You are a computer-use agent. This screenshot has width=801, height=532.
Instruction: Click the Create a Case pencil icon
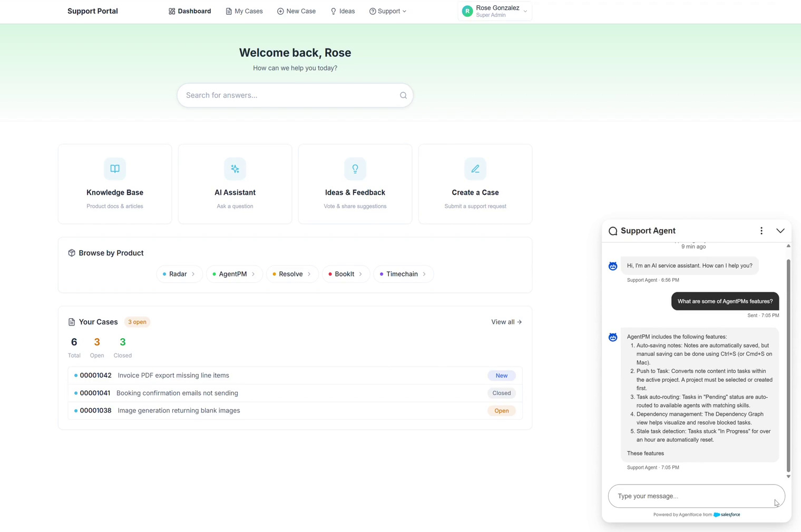pyautogui.click(x=475, y=169)
